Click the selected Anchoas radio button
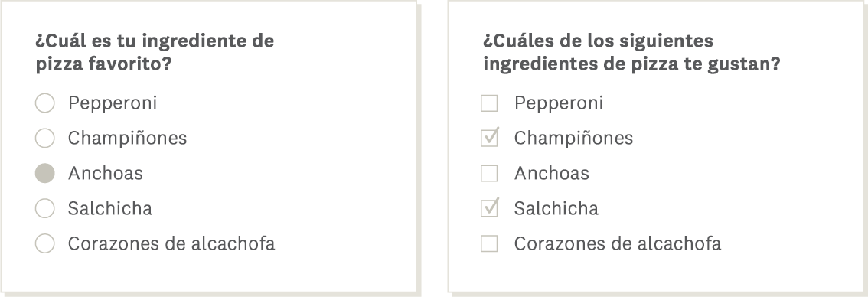Screen dimensions: 868x297 (45, 174)
